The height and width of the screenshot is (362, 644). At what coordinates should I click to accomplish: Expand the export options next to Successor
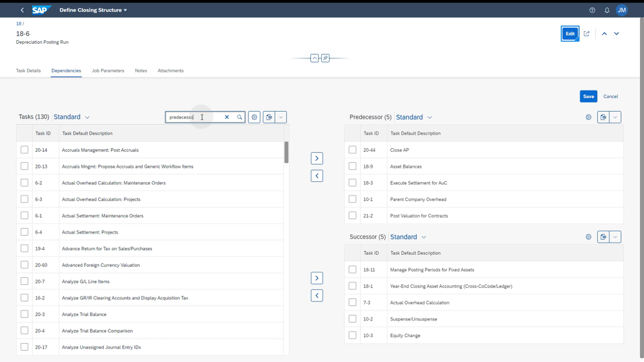pyautogui.click(x=615, y=236)
